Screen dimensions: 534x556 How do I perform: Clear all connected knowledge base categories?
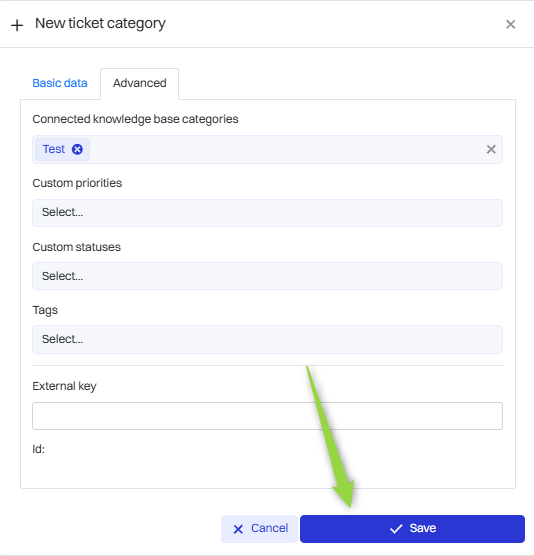(491, 149)
